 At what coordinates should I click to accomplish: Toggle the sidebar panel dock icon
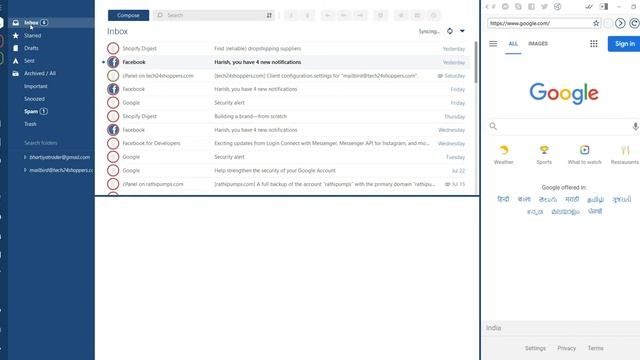click(604, 7)
